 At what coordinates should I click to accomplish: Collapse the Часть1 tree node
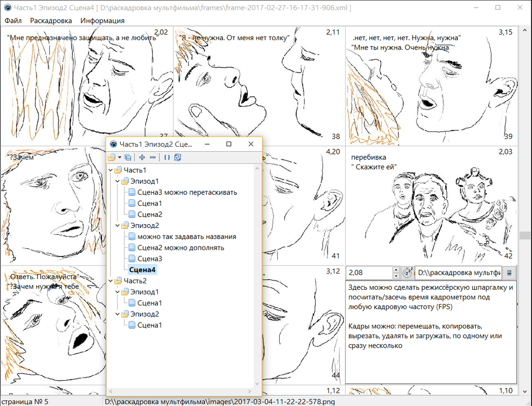click(110, 170)
